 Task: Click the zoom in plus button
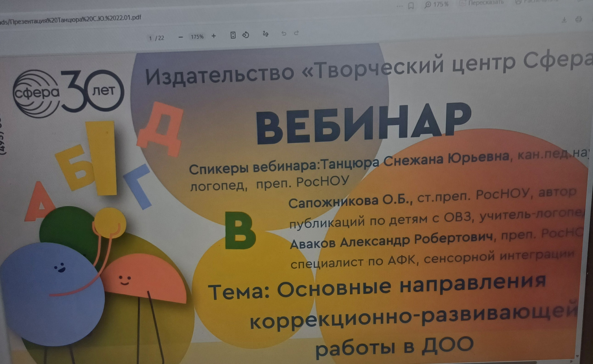click(213, 36)
